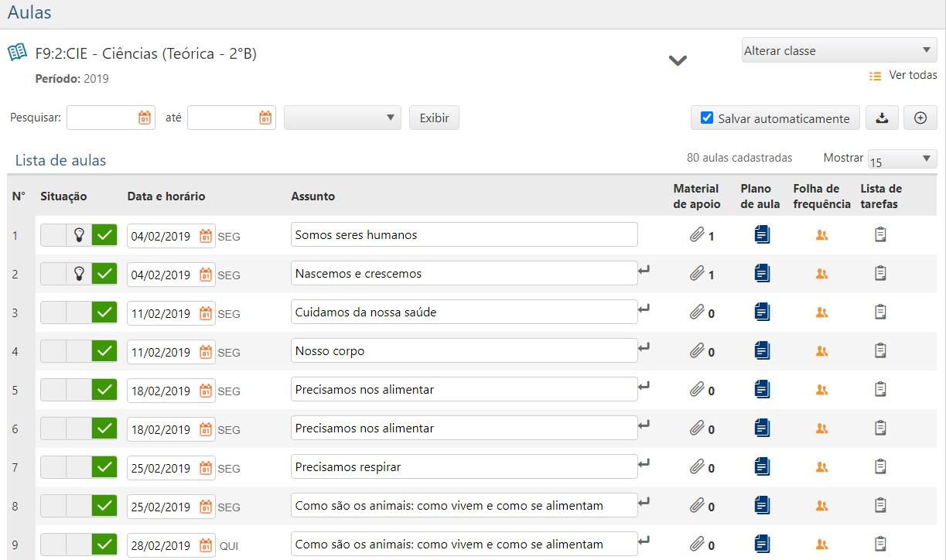Click the download lessons icon button
The image size is (946, 560).
pos(882,118)
